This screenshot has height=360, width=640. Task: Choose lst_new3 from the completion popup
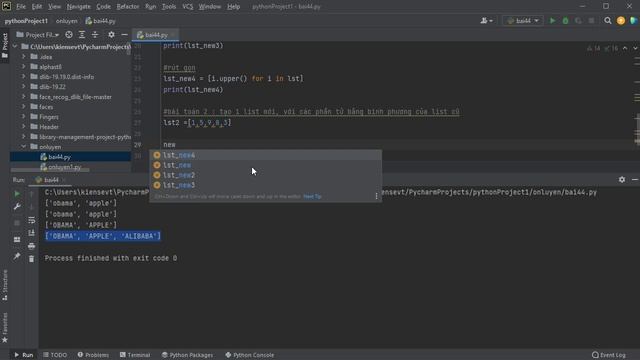[265, 185]
